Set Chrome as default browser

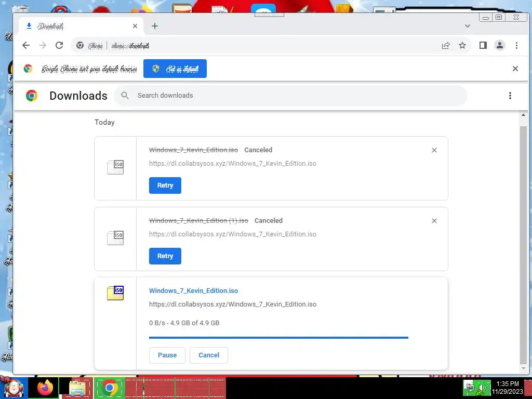pos(175,69)
